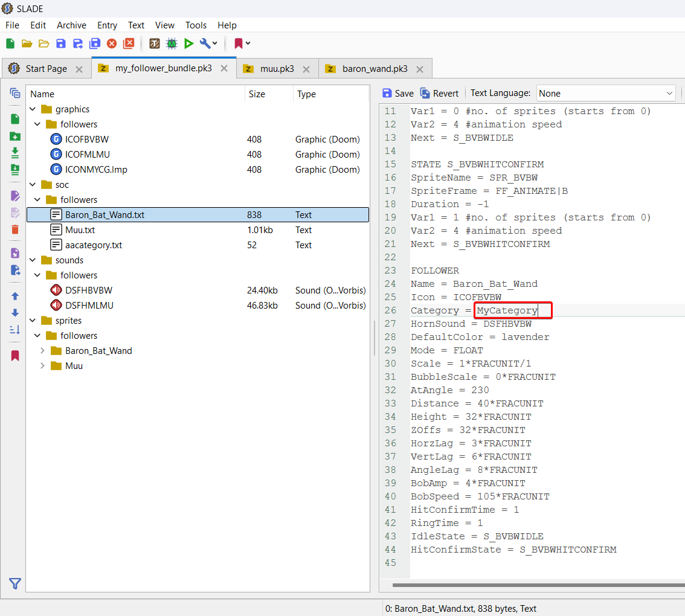
Task: Click the New Directory sidebar icon
Action: tap(15, 136)
